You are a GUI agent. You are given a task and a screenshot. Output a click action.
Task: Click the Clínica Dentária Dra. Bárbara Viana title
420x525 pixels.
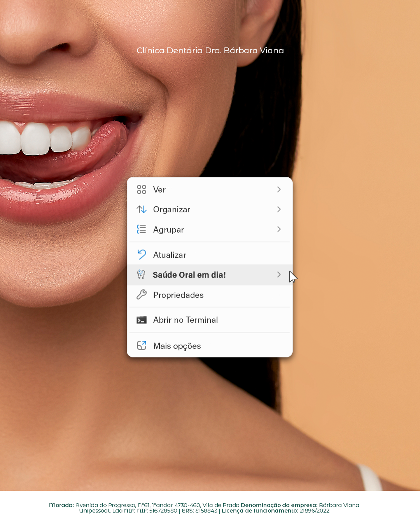tap(210, 51)
